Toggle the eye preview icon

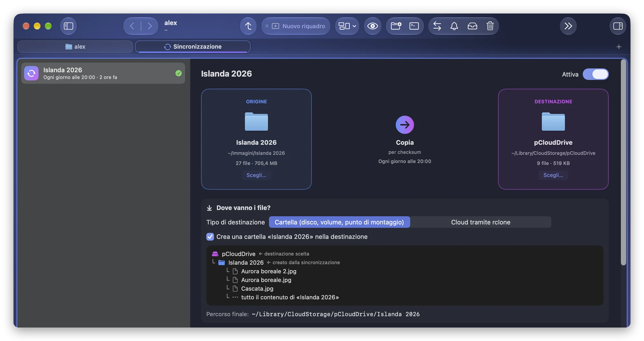tap(373, 26)
